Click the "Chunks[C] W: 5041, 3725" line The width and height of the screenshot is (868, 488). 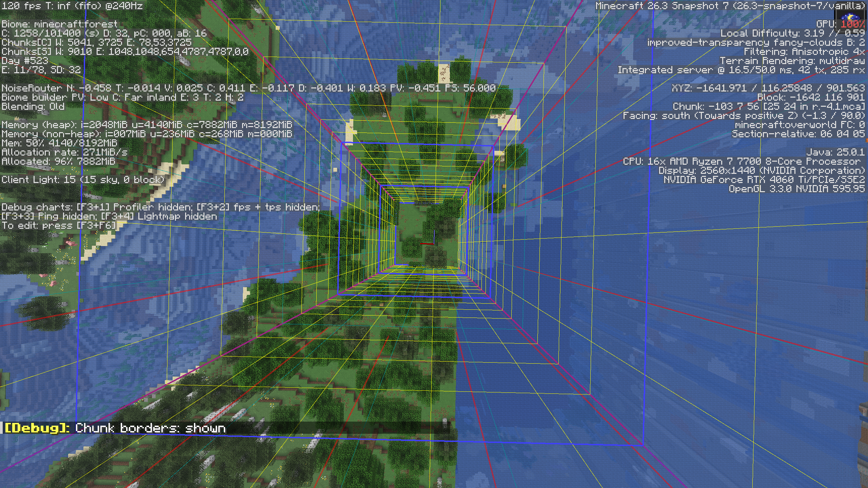point(97,42)
